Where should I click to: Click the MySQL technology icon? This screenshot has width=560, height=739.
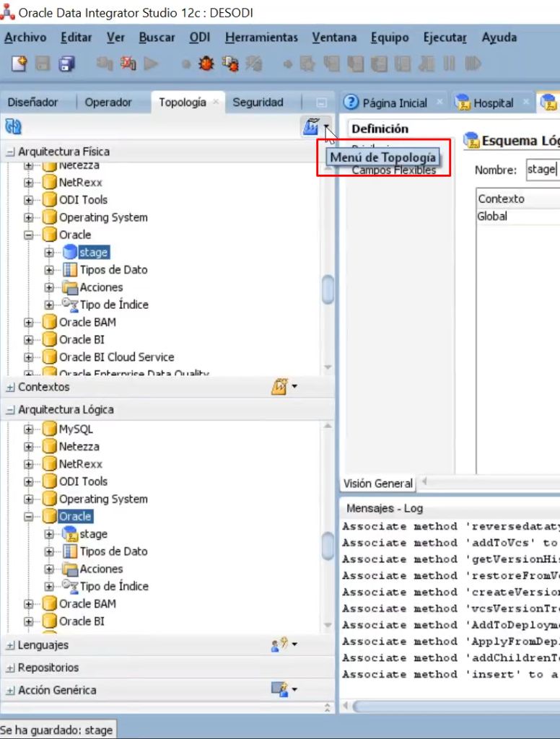click(50, 429)
